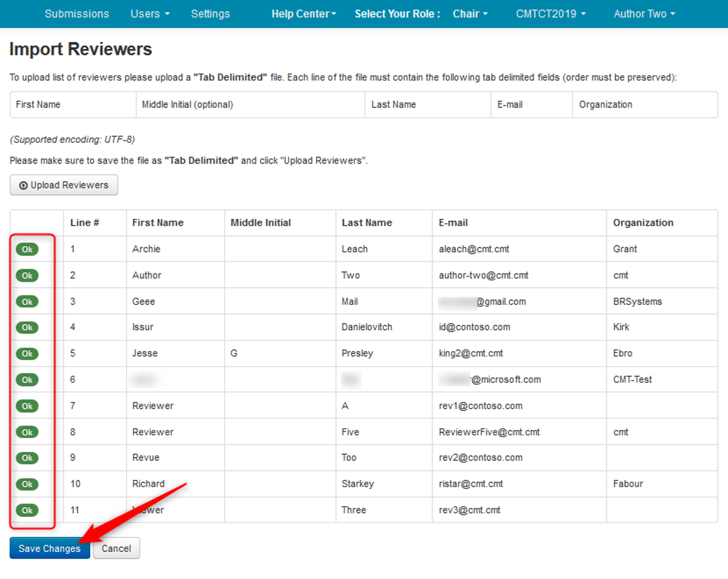Expand the Users dropdown menu
728x579 pixels.
point(150,13)
